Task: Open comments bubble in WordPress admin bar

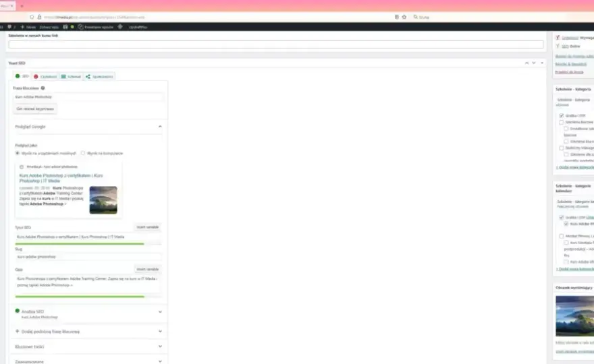Action: (9, 27)
